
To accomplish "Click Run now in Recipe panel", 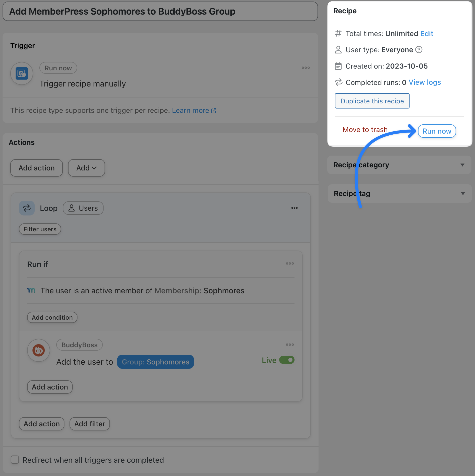I will [x=437, y=131].
